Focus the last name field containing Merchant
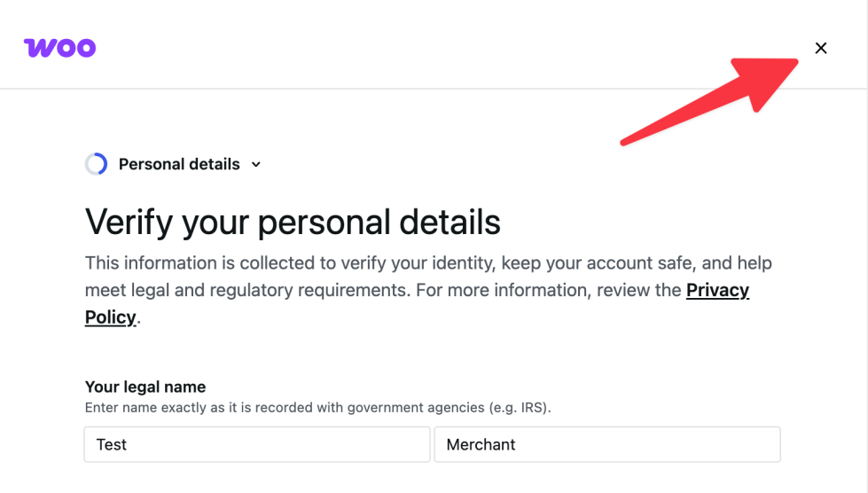The width and height of the screenshot is (868, 493). pyautogui.click(x=606, y=444)
